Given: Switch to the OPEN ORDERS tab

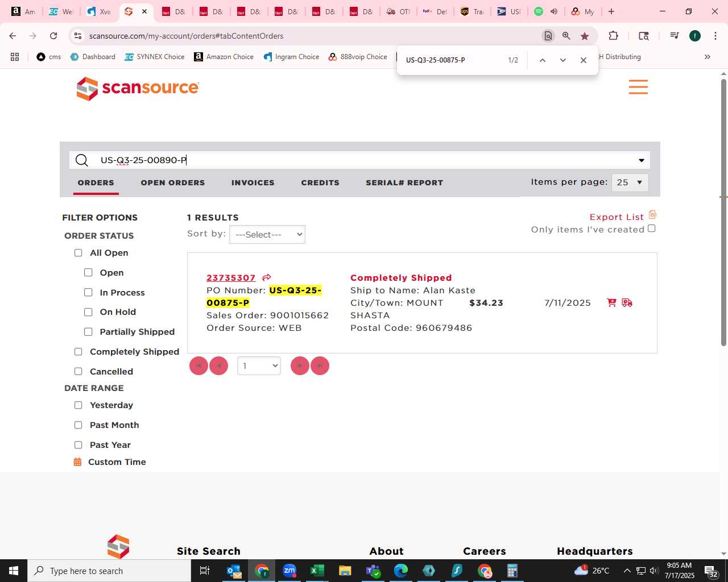Looking at the screenshot, I should pos(173,182).
